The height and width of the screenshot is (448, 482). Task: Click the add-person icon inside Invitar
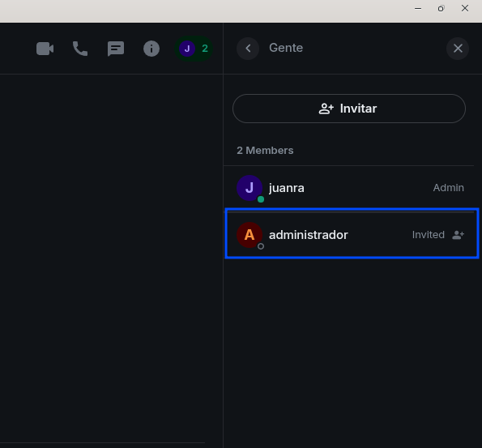click(326, 109)
